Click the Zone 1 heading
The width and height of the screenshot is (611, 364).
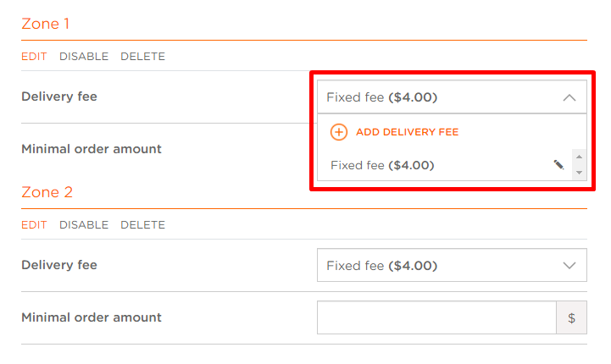(x=45, y=24)
